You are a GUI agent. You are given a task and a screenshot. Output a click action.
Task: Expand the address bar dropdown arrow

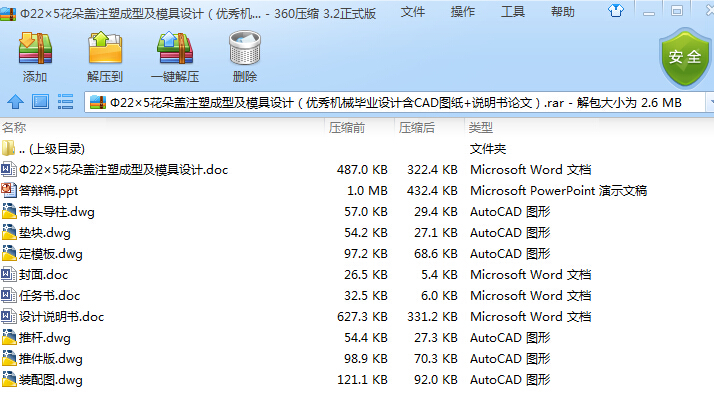[x=710, y=102]
